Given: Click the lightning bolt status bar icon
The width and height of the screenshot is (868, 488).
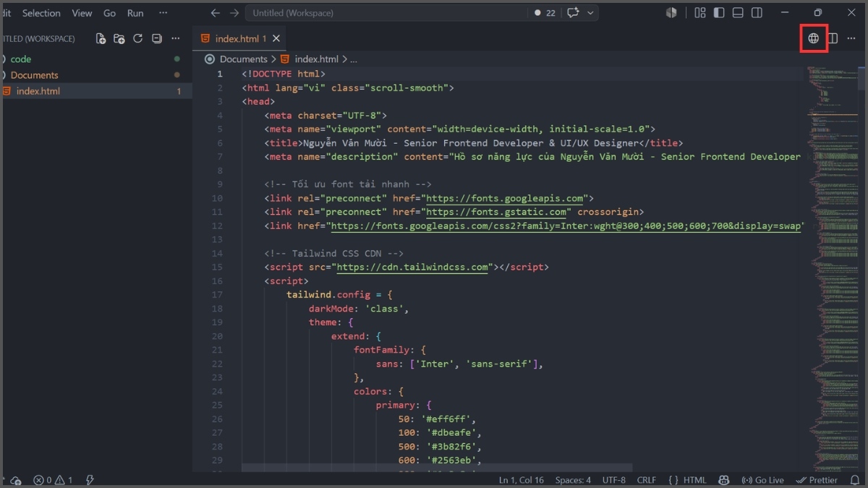Looking at the screenshot, I should click(x=90, y=480).
